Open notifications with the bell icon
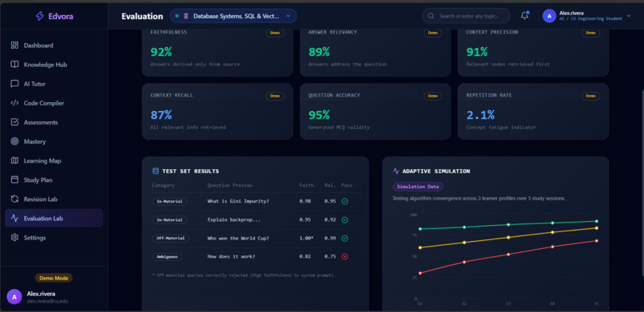644x312 pixels. 524,16
